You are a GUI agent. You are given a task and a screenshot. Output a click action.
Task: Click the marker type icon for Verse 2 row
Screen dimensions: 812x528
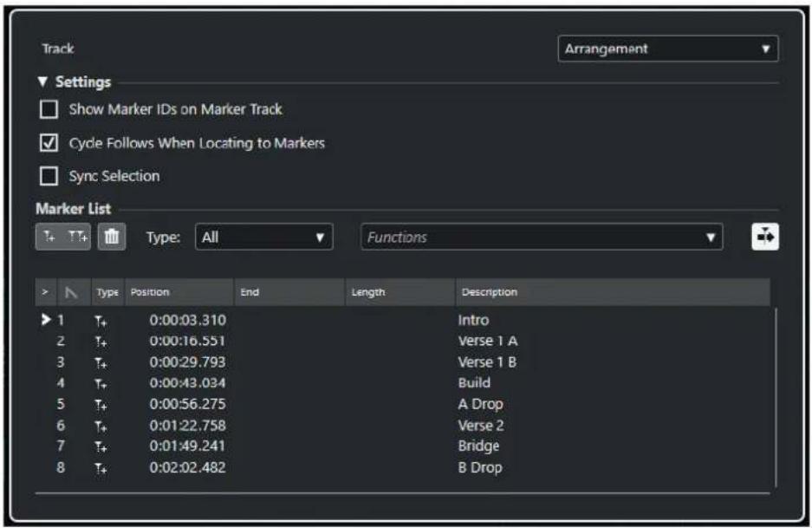101,427
